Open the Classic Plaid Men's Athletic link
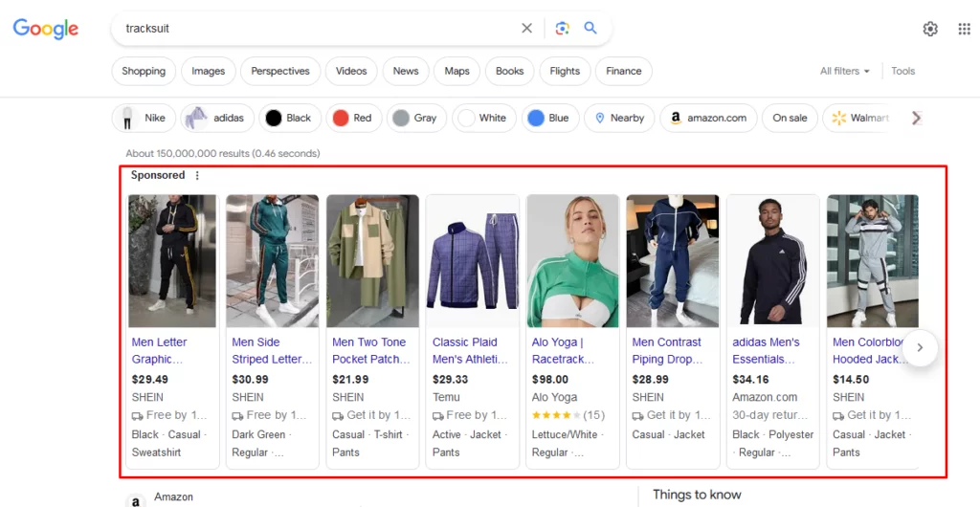 click(x=471, y=351)
